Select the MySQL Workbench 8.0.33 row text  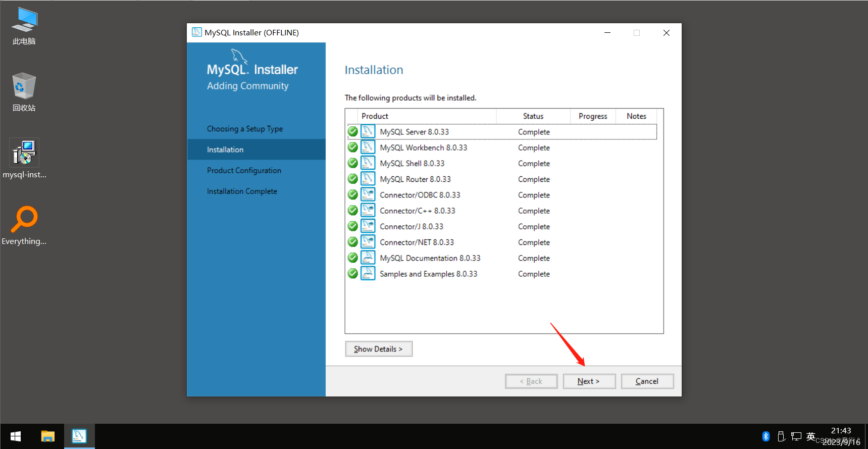(424, 147)
